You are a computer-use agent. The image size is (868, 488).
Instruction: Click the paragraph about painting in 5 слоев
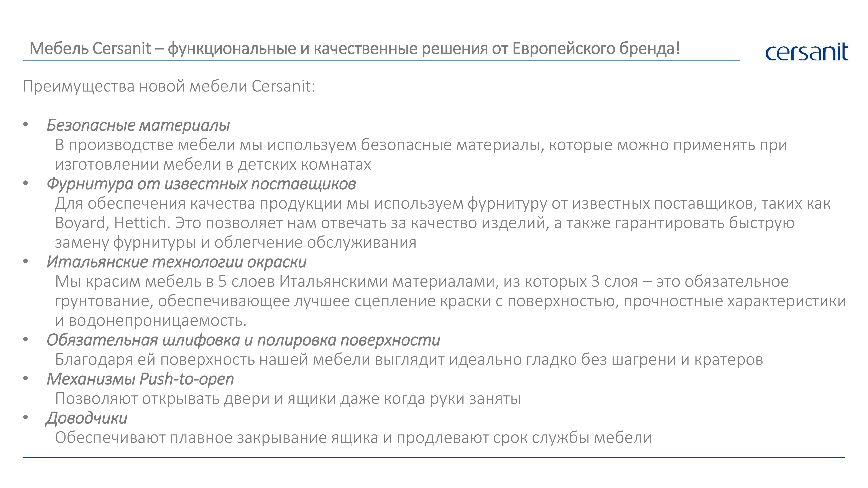pos(450,301)
